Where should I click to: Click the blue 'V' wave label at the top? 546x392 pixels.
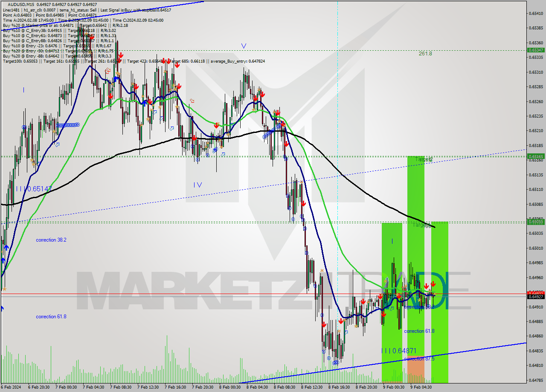(x=244, y=46)
